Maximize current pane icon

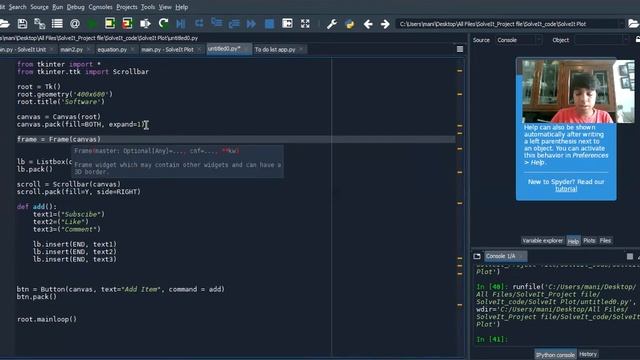287,23
